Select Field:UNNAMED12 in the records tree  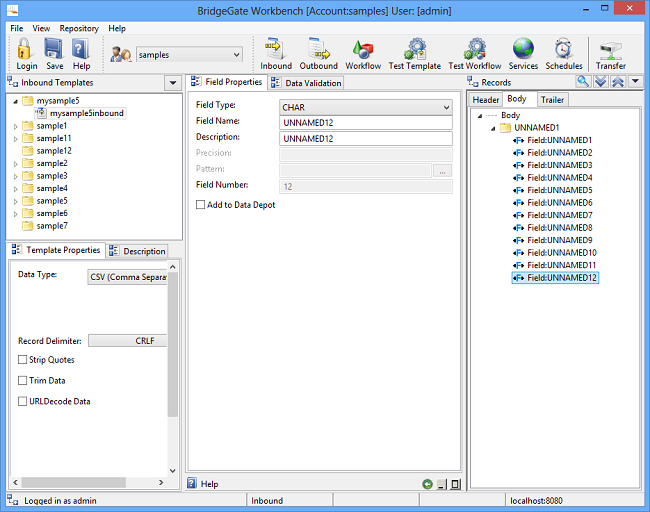555,277
